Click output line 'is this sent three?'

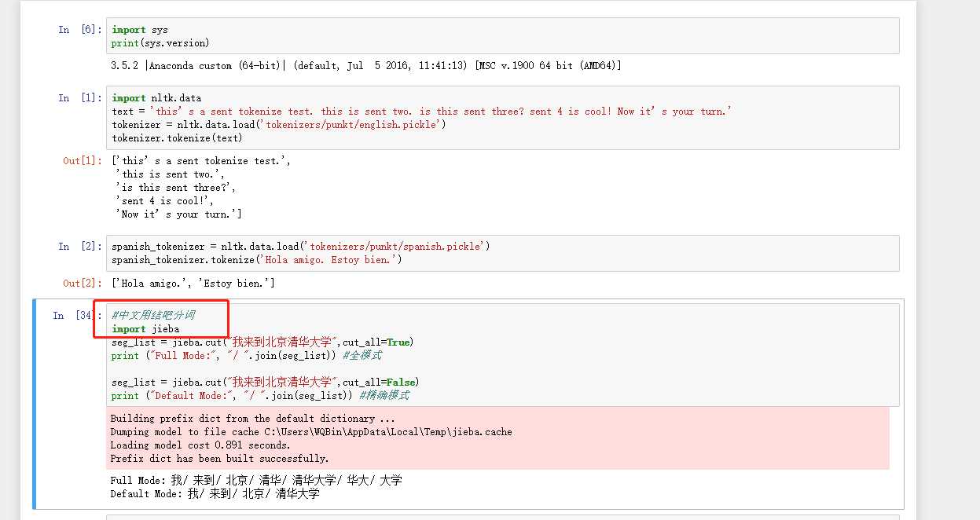pos(176,188)
